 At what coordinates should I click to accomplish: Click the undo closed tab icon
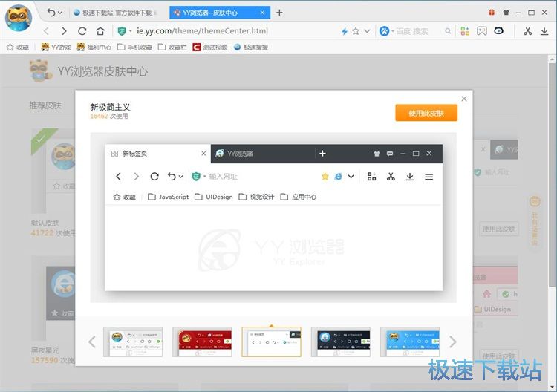(x=51, y=13)
